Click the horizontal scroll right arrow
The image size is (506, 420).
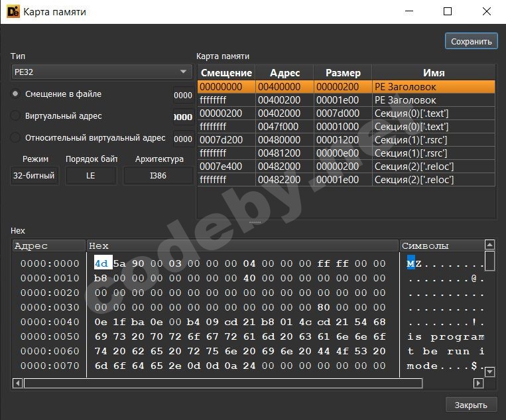tap(477, 384)
